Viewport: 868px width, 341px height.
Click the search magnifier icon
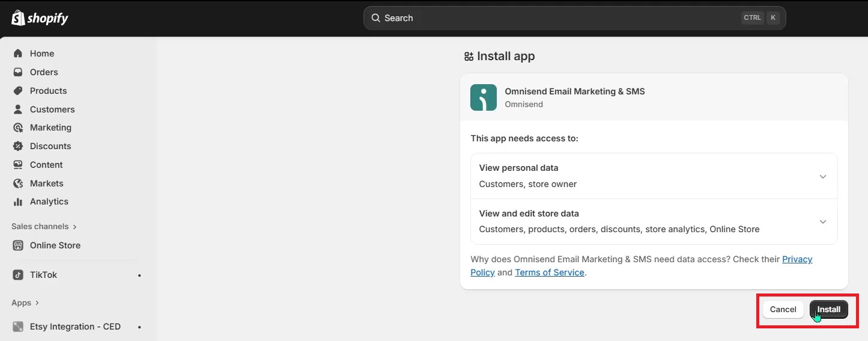[376, 18]
